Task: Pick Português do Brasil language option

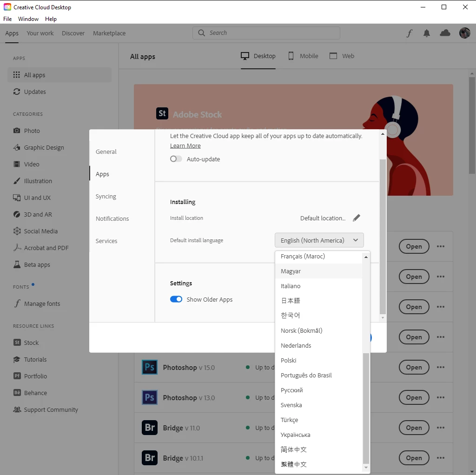Action: (x=319, y=375)
